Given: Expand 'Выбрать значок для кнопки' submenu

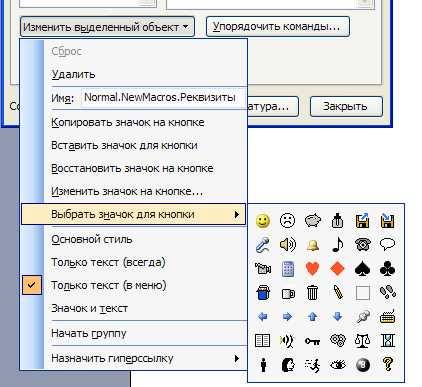Looking at the screenshot, I should point(134,214).
